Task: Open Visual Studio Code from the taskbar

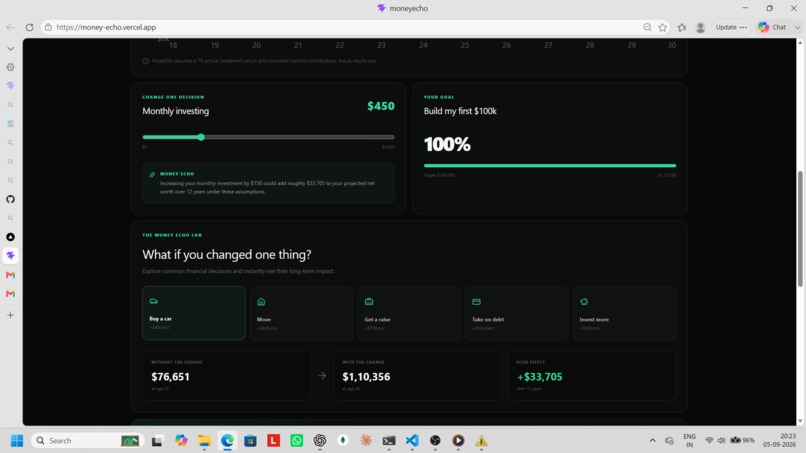Action: pos(412,441)
